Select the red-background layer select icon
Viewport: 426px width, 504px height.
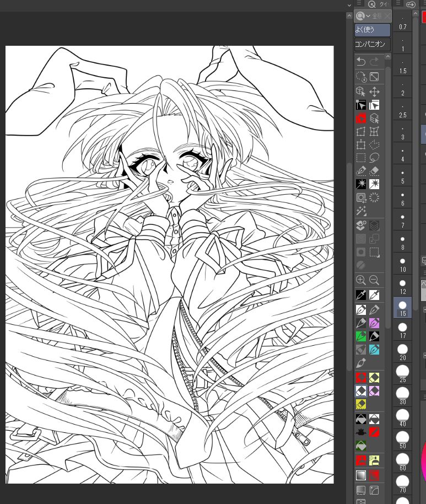click(x=361, y=119)
